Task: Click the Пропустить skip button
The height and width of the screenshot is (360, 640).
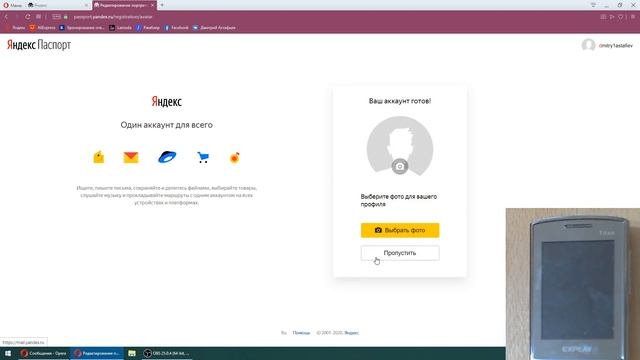Action: coord(400,253)
